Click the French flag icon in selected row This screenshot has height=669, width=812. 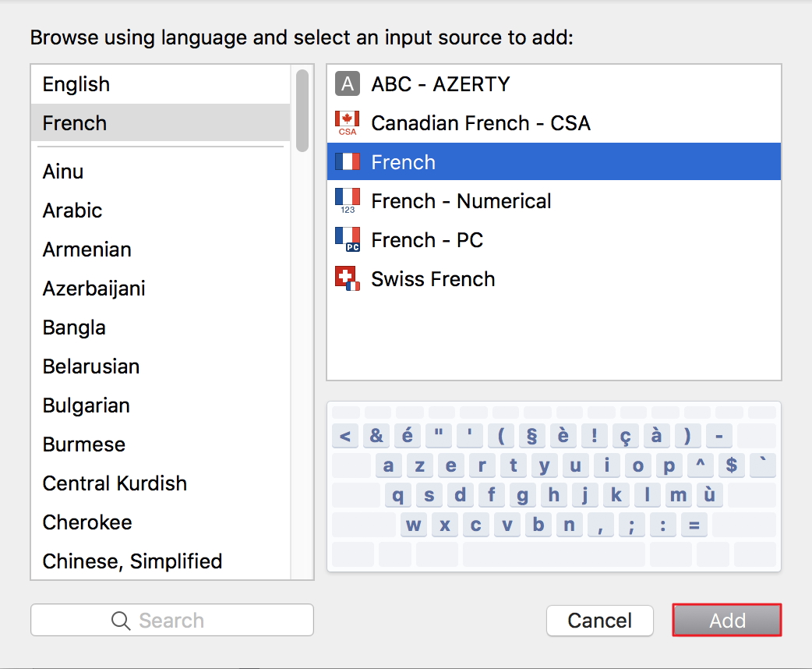click(347, 161)
